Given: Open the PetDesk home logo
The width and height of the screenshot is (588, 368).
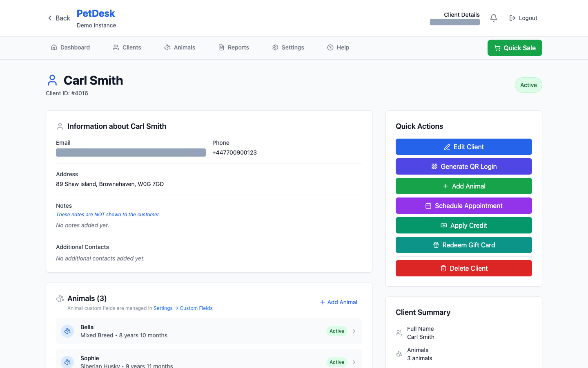Looking at the screenshot, I should pos(96,13).
